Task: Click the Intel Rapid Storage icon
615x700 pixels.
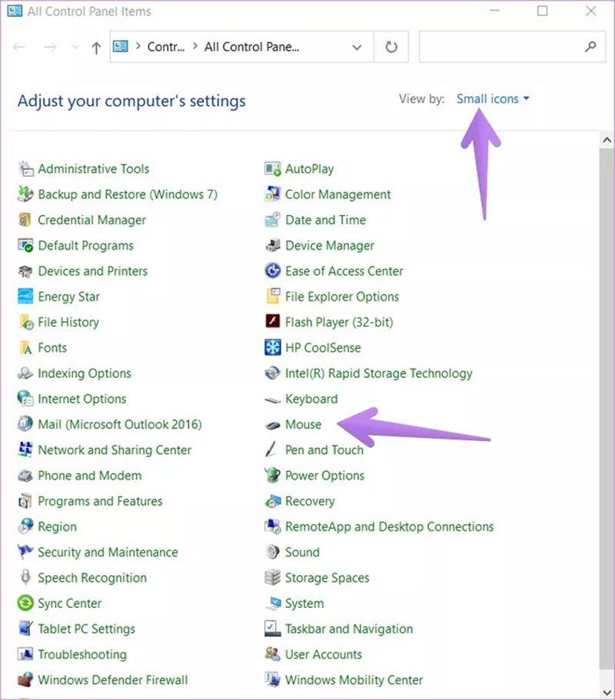Action: 272,373
